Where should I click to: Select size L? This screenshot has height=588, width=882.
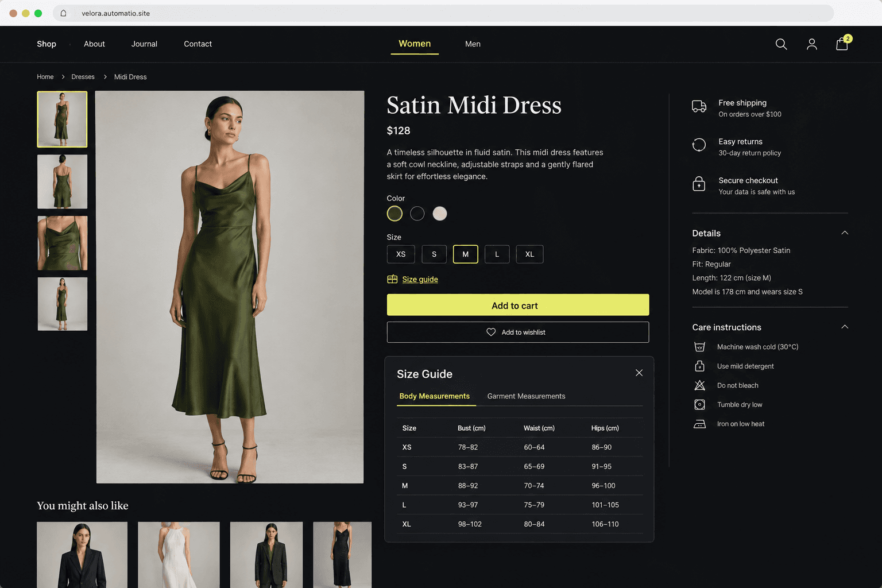click(497, 254)
